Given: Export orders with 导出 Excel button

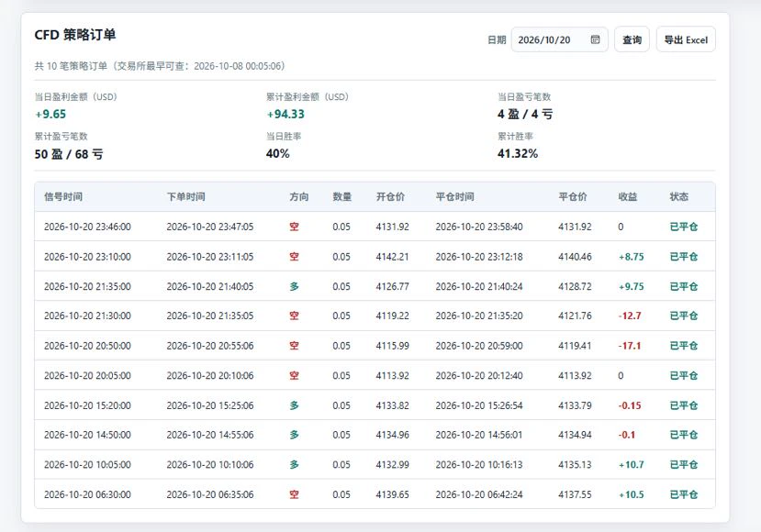Looking at the screenshot, I should point(686,39).
